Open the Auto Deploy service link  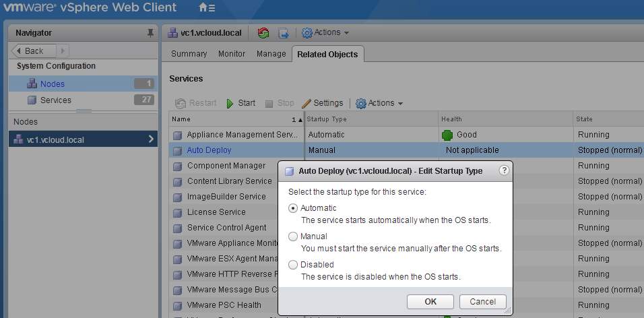tap(209, 150)
